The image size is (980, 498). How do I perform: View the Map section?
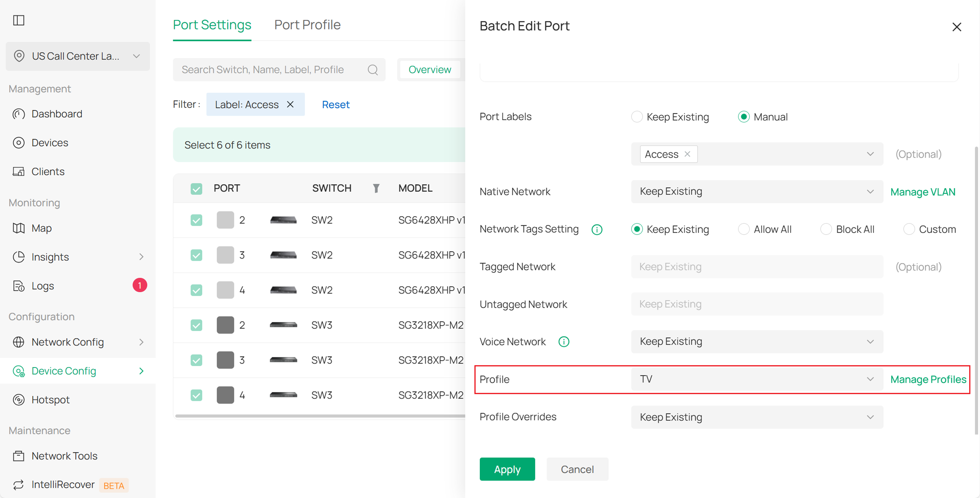[41, 228]
